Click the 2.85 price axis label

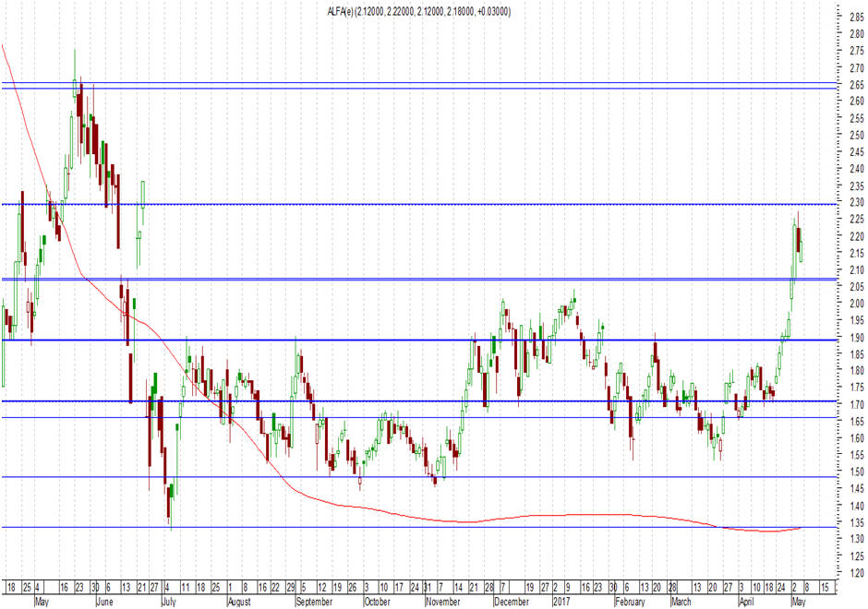[x=856, y=18]
